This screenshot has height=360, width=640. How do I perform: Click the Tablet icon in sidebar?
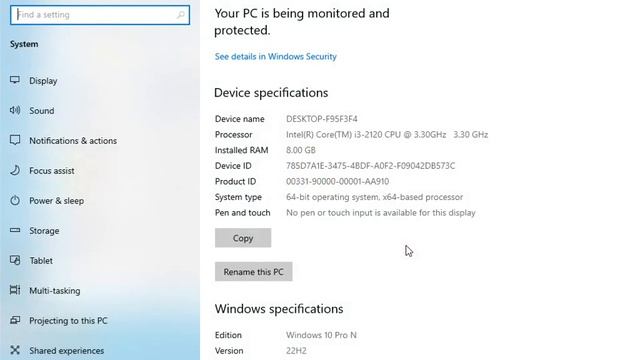click(15, 260)
